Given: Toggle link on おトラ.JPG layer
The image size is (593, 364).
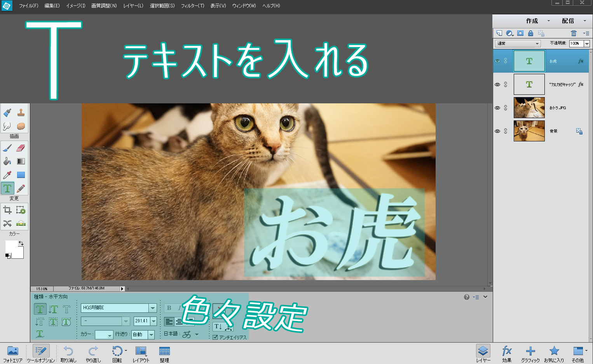Looking at the screenshot, I should pos(506,108).
